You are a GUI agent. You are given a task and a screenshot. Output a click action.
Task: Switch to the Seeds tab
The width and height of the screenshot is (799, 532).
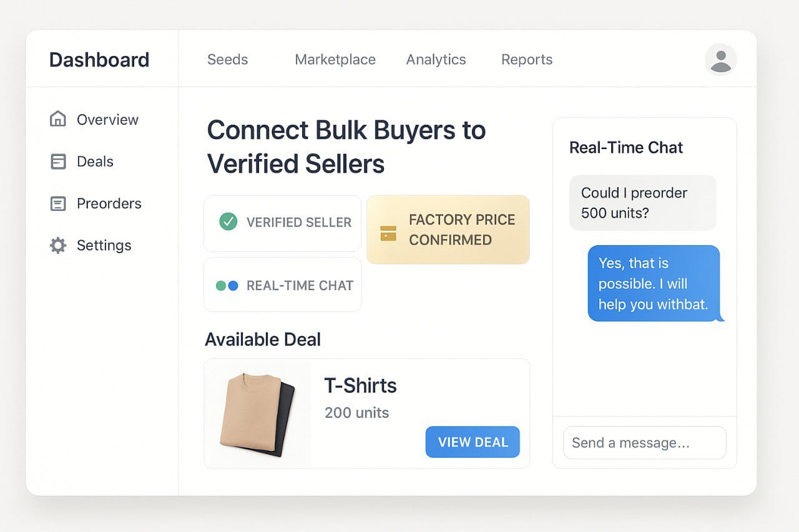tap(227, 59)
